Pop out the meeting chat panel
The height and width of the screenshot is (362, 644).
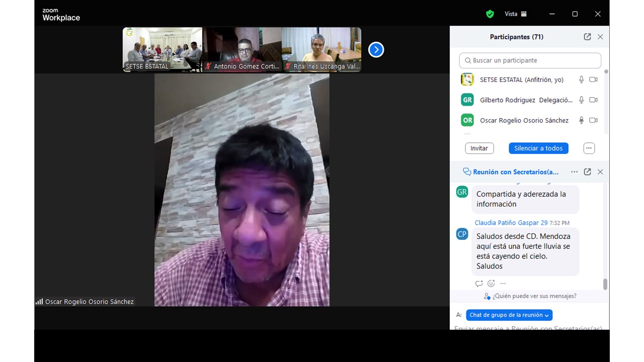[x=587, y=172]
